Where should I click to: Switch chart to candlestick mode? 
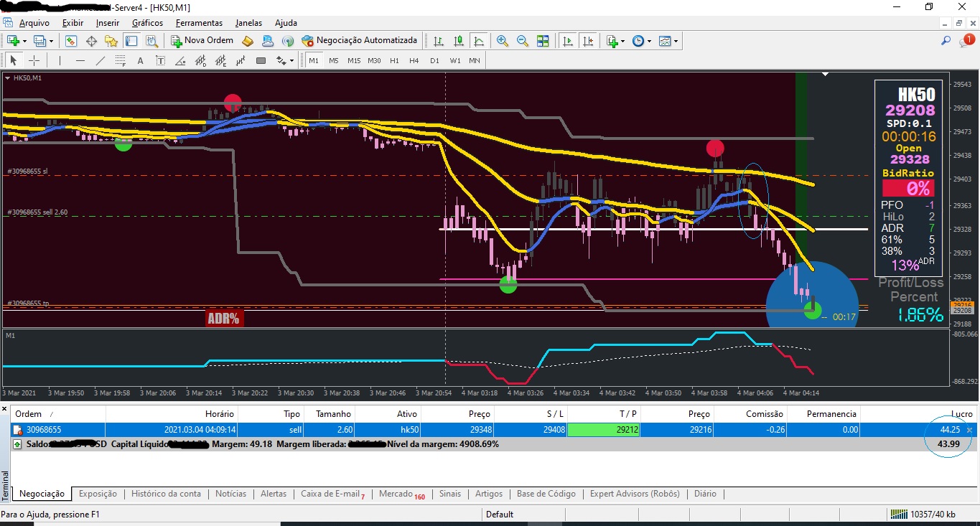[x=459, y=41]
